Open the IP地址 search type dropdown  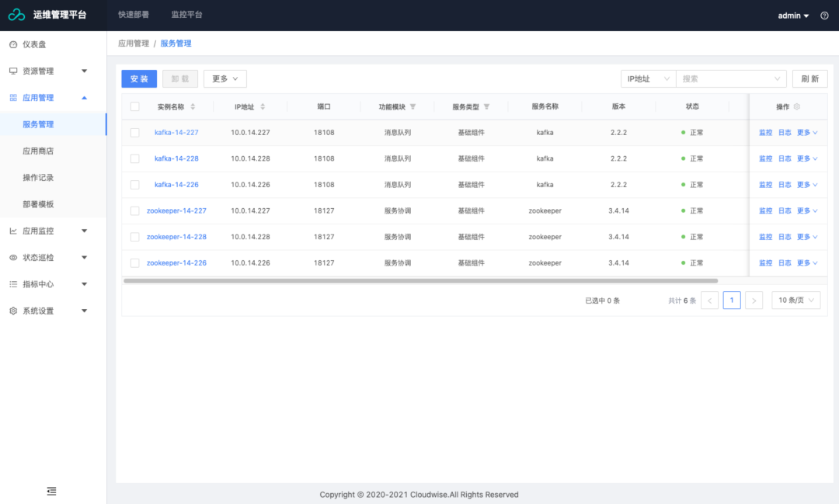coord(648,78)
